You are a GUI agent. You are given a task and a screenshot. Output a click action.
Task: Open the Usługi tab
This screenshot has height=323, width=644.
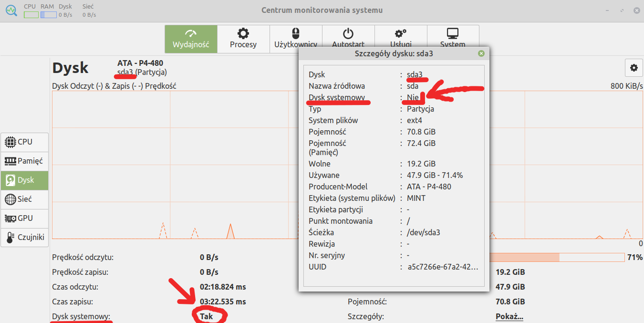coord(401,39)
